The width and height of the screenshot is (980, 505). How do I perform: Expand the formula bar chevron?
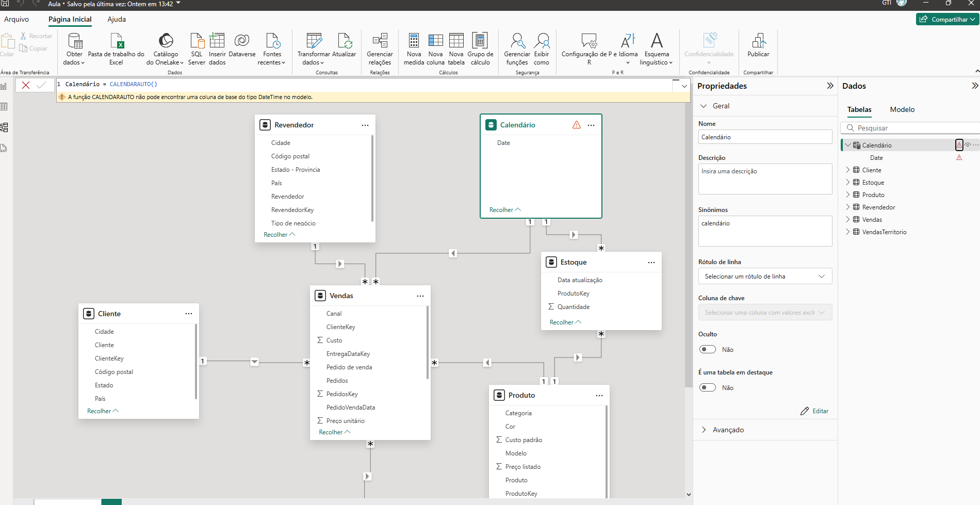pos(684,86)
